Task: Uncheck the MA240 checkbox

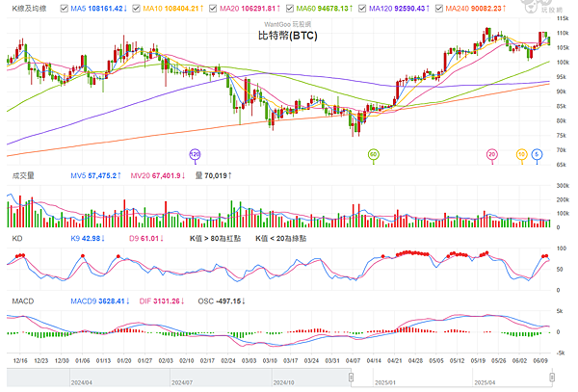Action: (439, 8)
